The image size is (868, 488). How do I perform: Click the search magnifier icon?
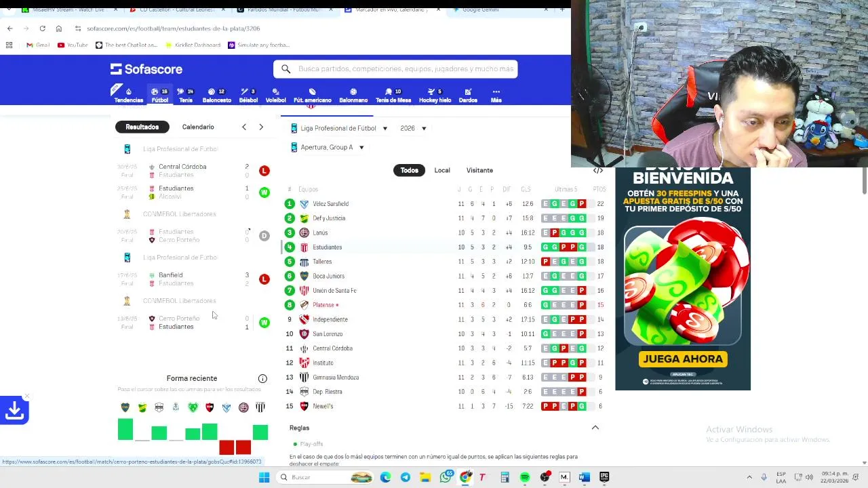coord(285,69)
